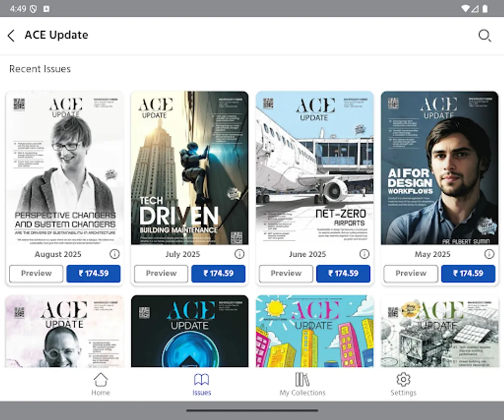The height and width of the screenshot is (420, 504).
Task: Click Preview for the June 2025 issue
Action: pyautogui.click(x=285, y=273)
